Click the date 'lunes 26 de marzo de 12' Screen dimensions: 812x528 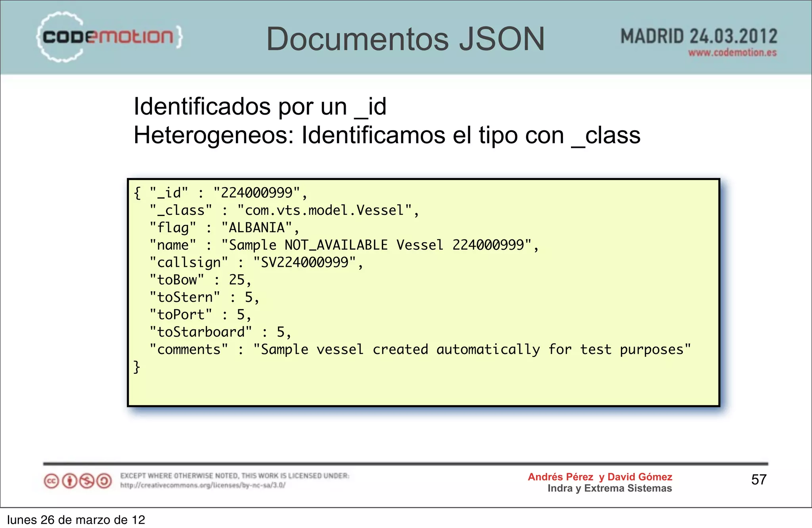(x=76, y=520)
